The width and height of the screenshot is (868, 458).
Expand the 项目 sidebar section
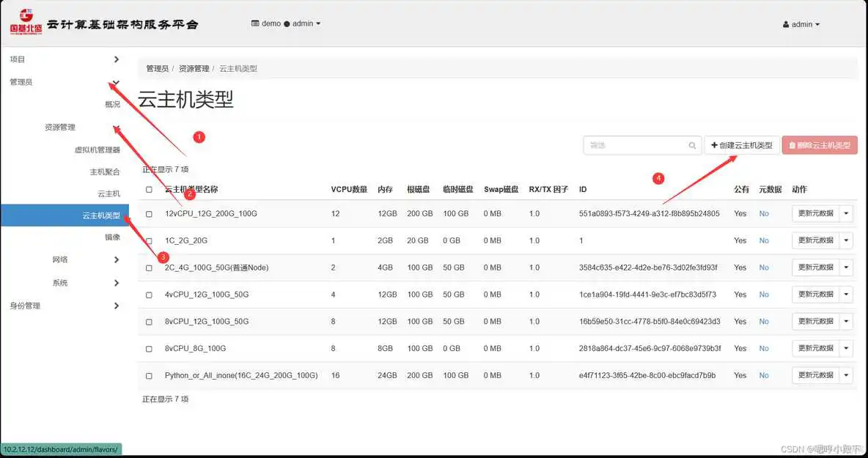63,59
